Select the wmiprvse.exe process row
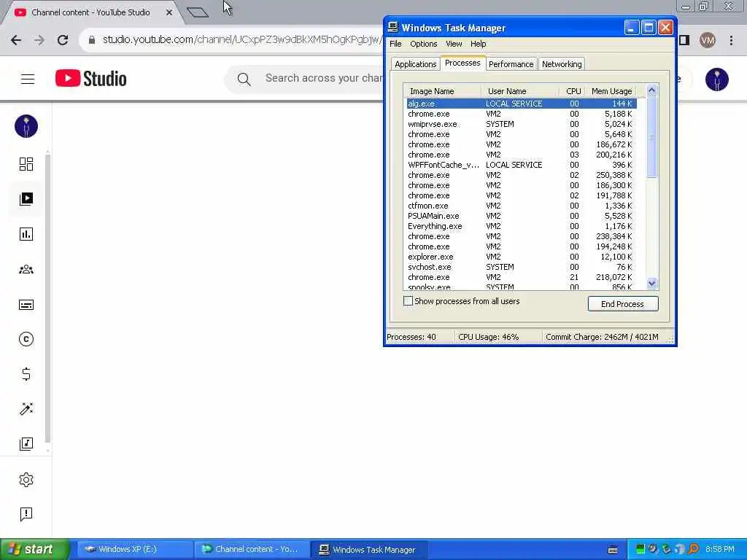This screenshot has height=560, width=747. 522,124
